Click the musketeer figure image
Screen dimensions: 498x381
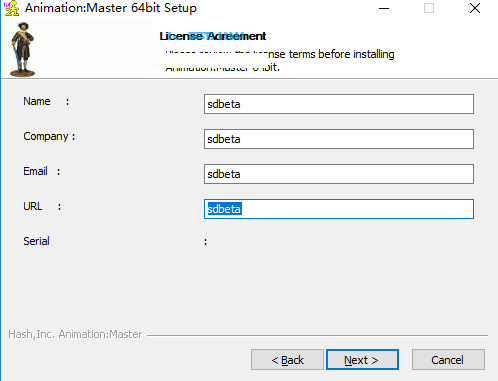coord(22,50)
